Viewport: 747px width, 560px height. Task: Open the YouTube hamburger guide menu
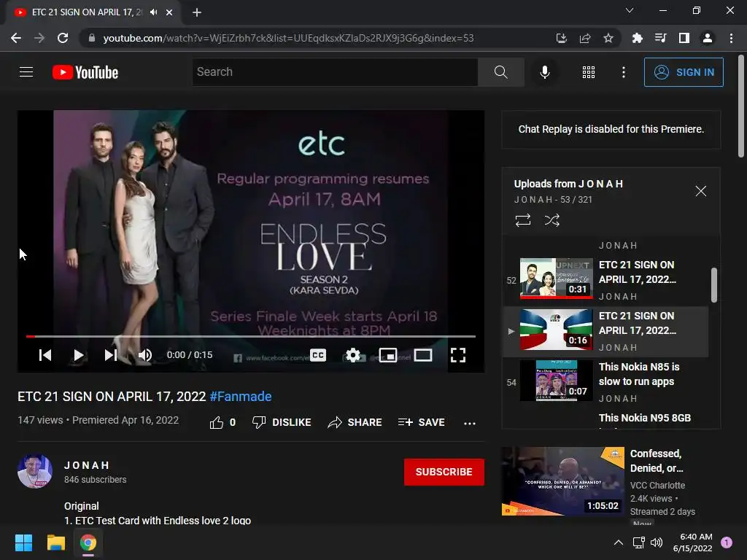26,72
